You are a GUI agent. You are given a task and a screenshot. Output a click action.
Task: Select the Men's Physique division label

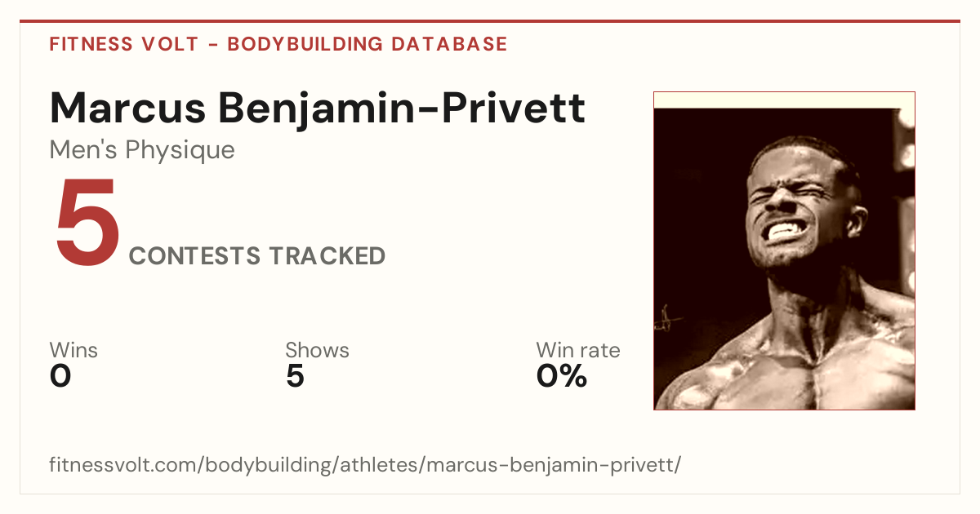(142, 150)
